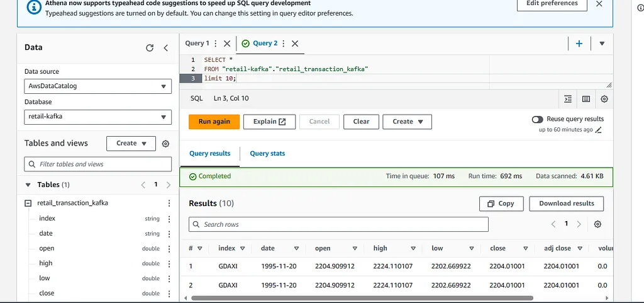Click Explain button

tap(269, 122)
